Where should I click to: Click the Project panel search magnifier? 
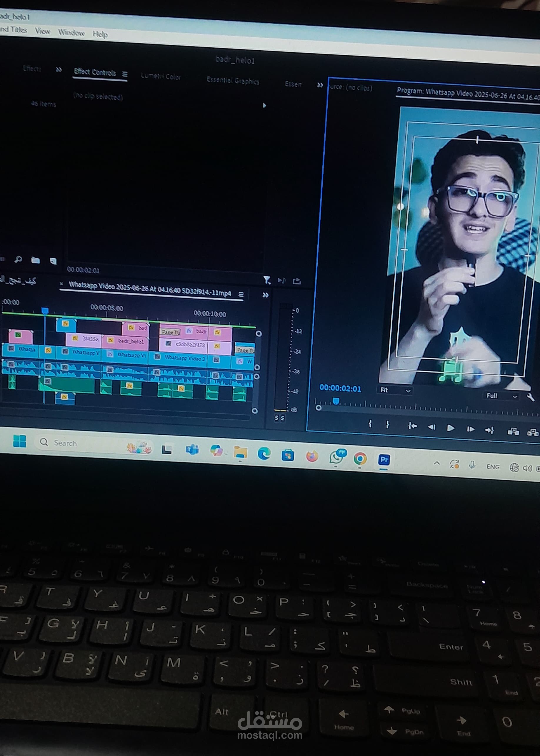[x=18, y=259]
